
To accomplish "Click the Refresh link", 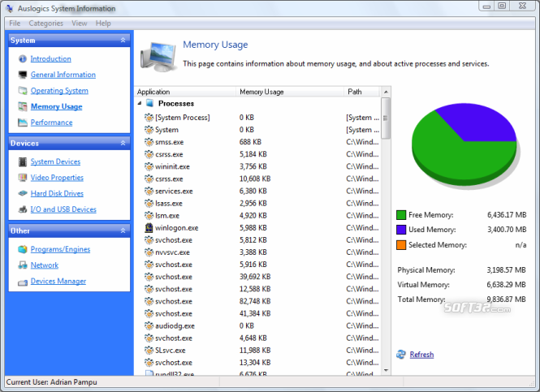I will [x=422, y=355].
